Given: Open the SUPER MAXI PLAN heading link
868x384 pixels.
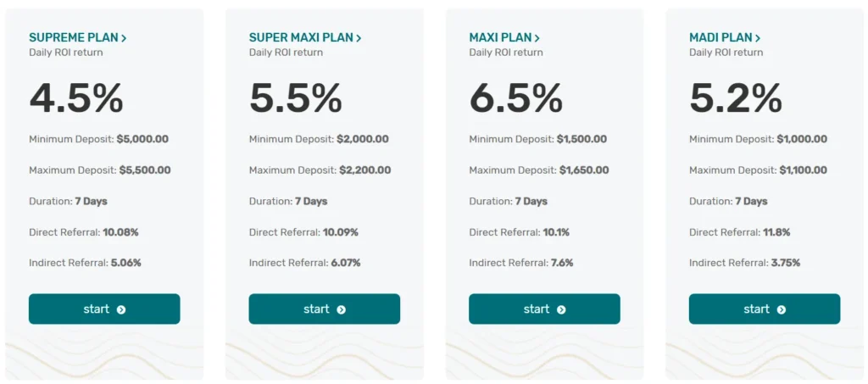Looking at the screenshot, I should [300, 38].
